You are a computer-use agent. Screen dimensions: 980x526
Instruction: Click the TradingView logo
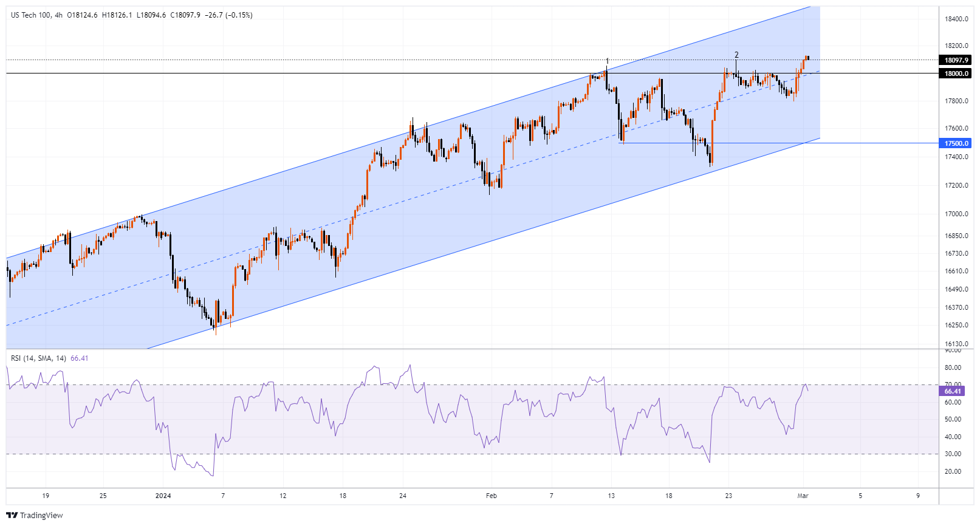pyautogui.click(x=34, y=515)
